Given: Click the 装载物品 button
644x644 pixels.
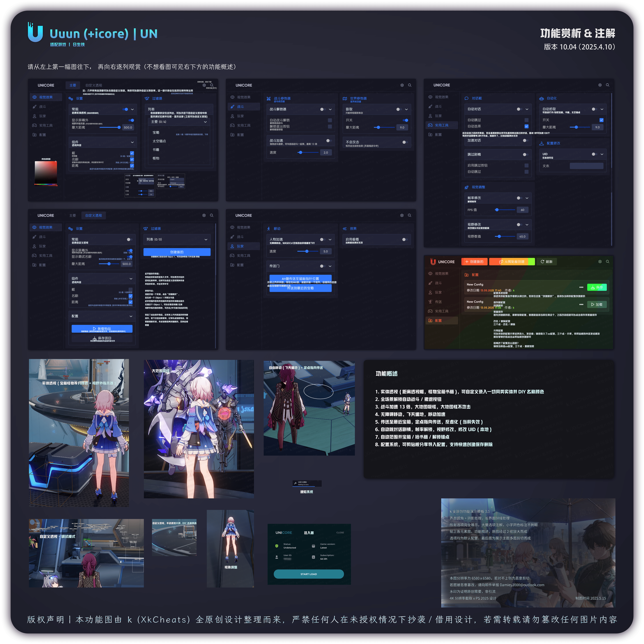Looking at the screenshot, I should pos(102,329).
